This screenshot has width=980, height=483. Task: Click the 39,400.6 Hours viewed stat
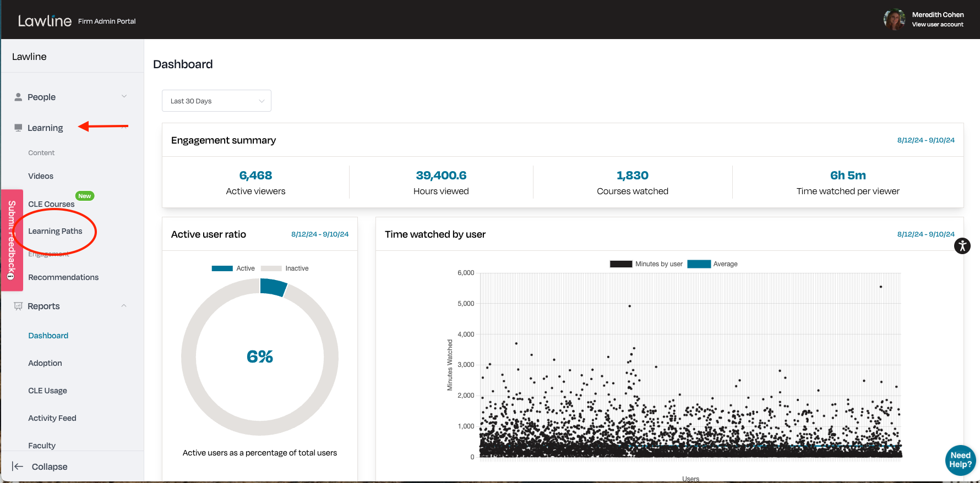point(441,183)
